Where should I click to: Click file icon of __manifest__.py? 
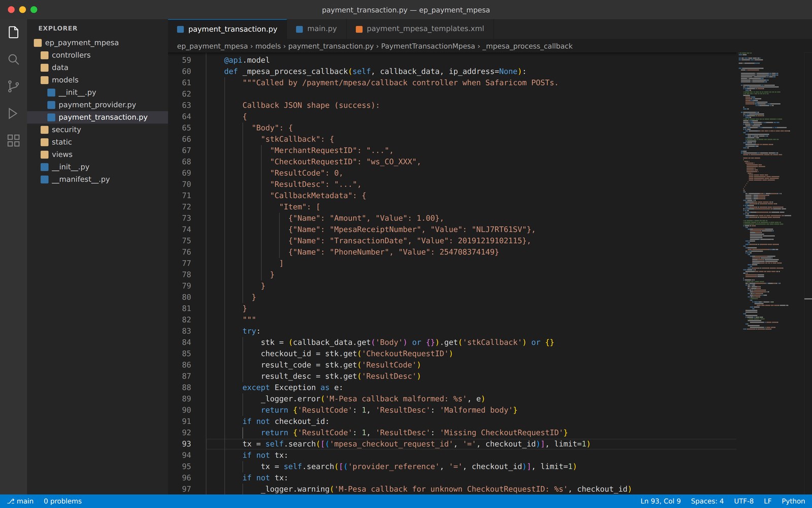(45, 179)
